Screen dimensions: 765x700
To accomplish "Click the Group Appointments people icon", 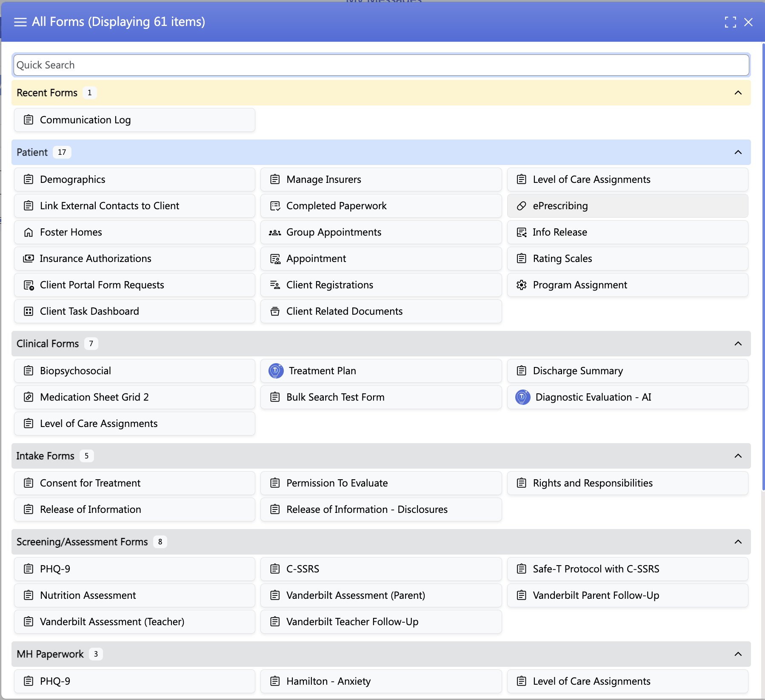I will point(275,232).
